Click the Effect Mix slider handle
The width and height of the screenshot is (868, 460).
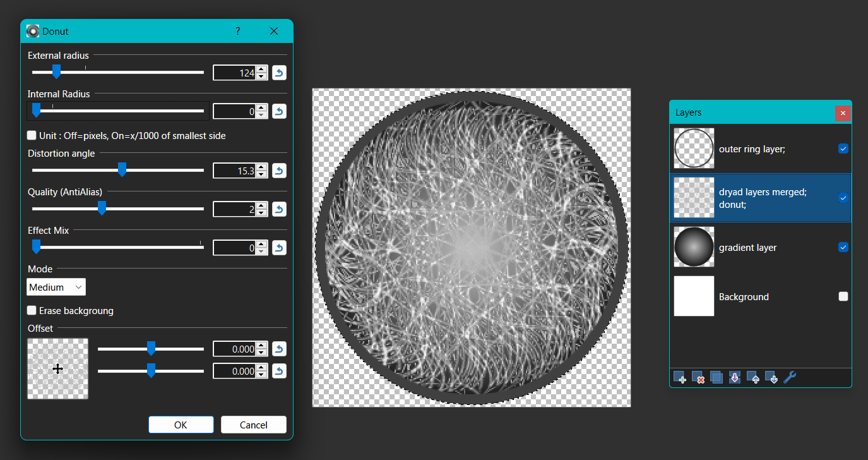(36, 246)
